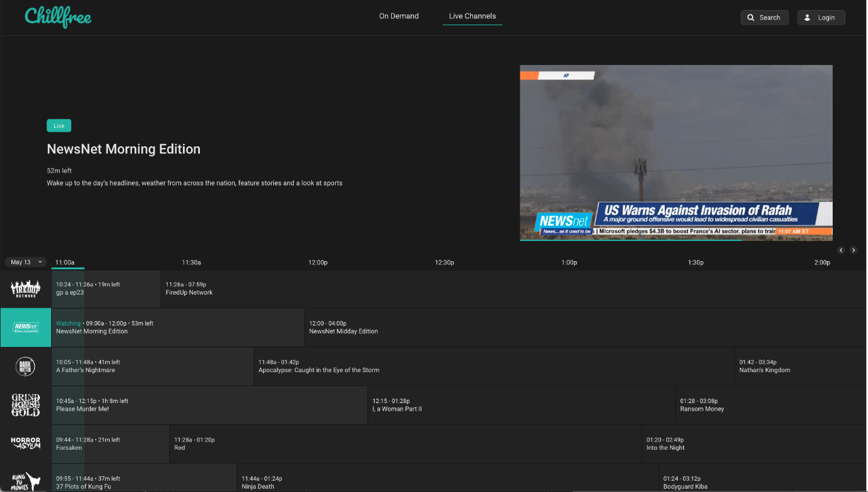Viewport: 868px width, 492px height.
Task: Click the Chillfree logo
Action: coord(58,17)
